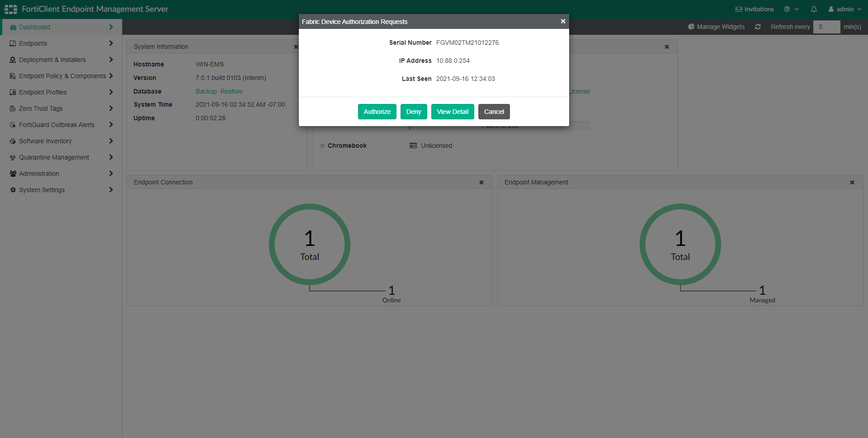The width and height of the screenshot is (868, 438).
Task: Expand the Endpoint Profiles chevron
Action: click(x=111, y=92)
